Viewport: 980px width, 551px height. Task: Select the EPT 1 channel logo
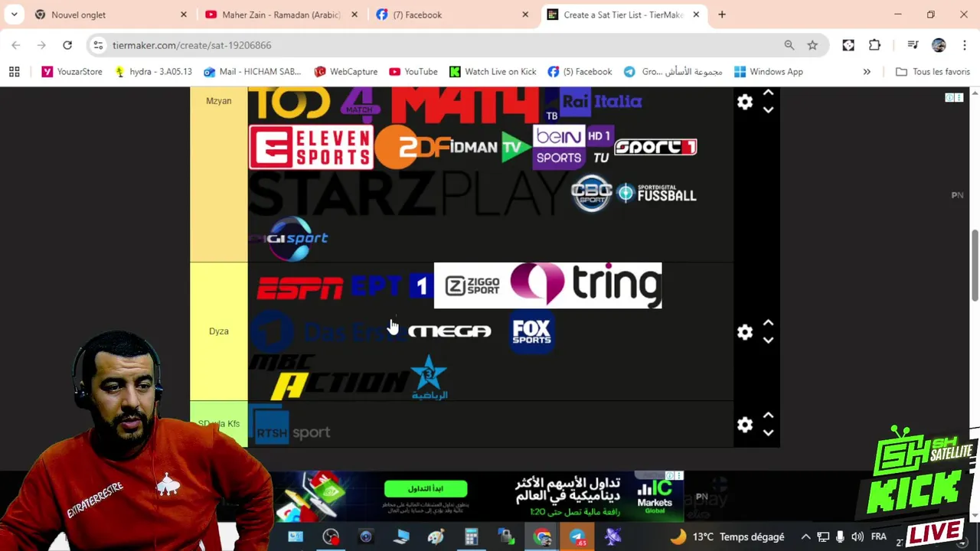point(392,285)
